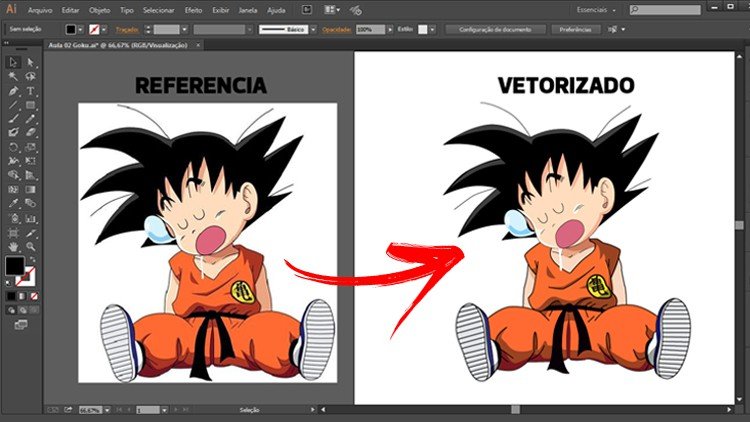
Task: Select the Gradient tool
Action: click(x=30, y=189)
